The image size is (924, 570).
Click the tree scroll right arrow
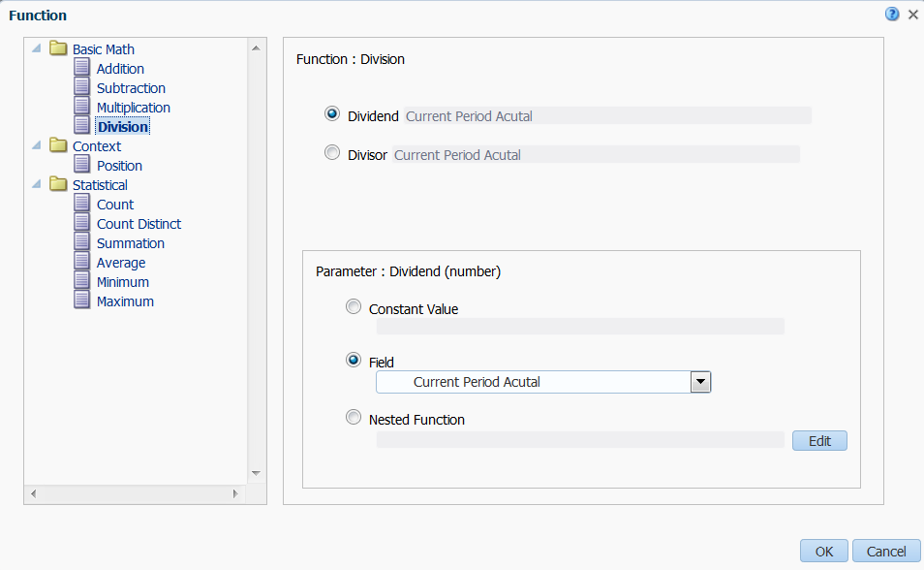coord(235,493)
